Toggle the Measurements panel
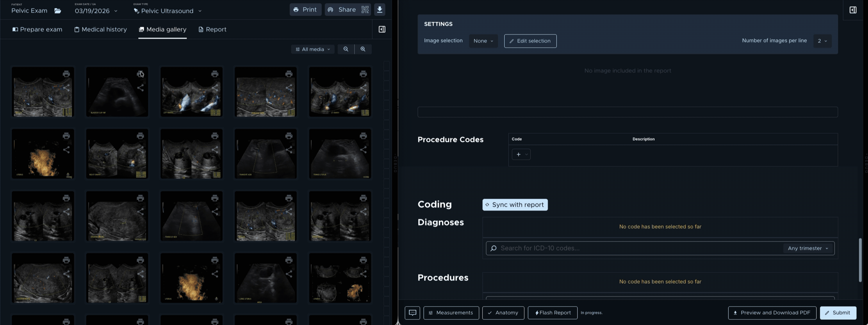This screenshot has width=868, height=325. point(451,312)
